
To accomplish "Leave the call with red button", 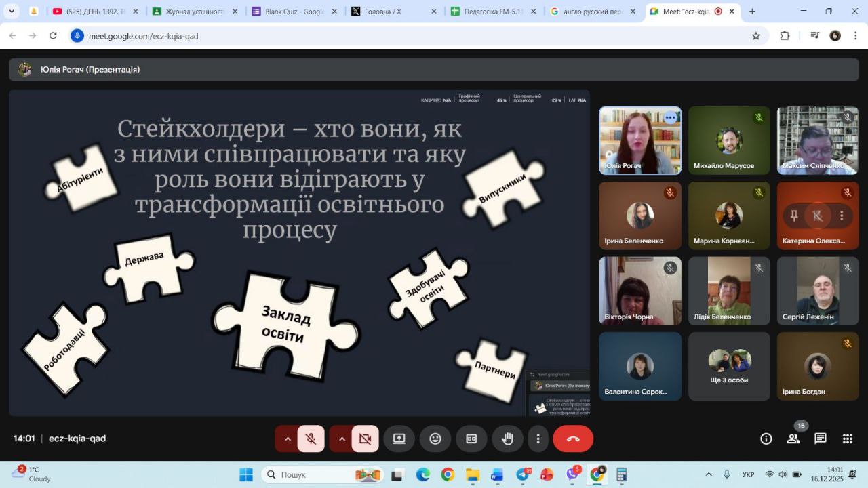I will tap(573, 439).
